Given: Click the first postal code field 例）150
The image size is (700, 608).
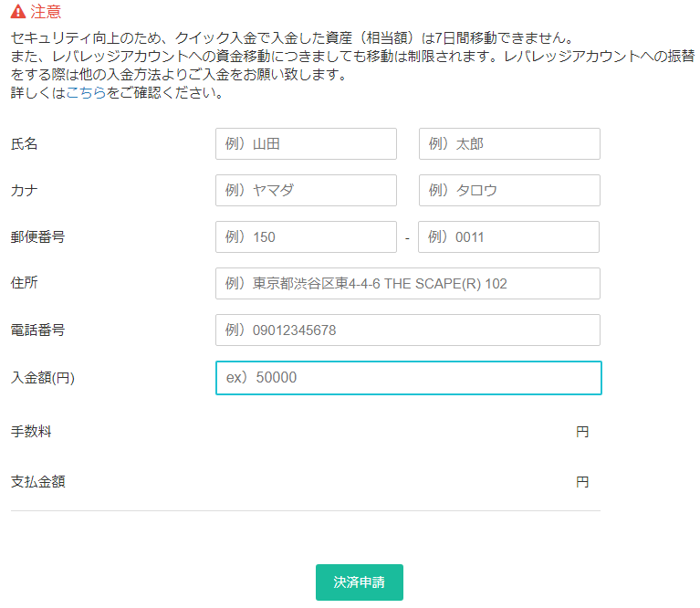Looking at the screenshot, I should (x=306, y=237).
